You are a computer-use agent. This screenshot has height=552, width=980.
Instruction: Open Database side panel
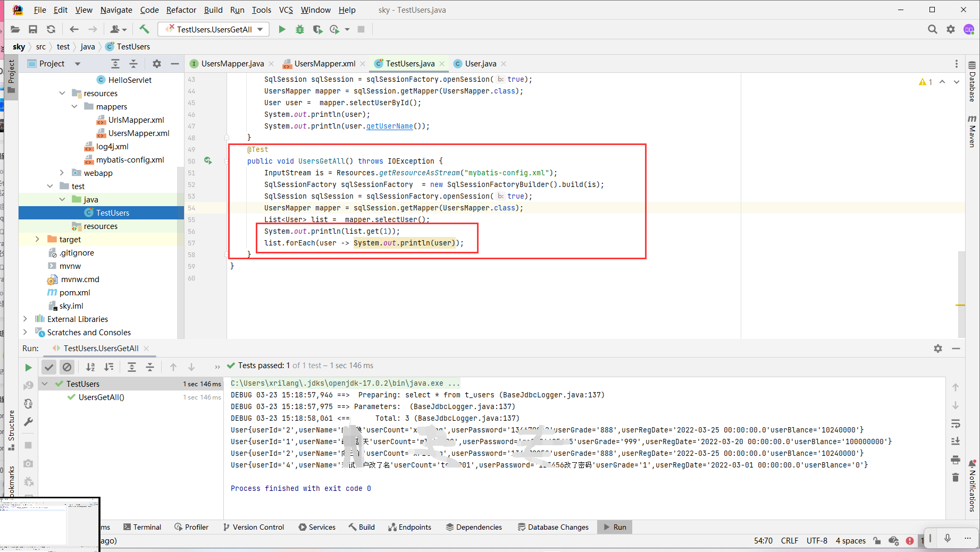(972, 82)
